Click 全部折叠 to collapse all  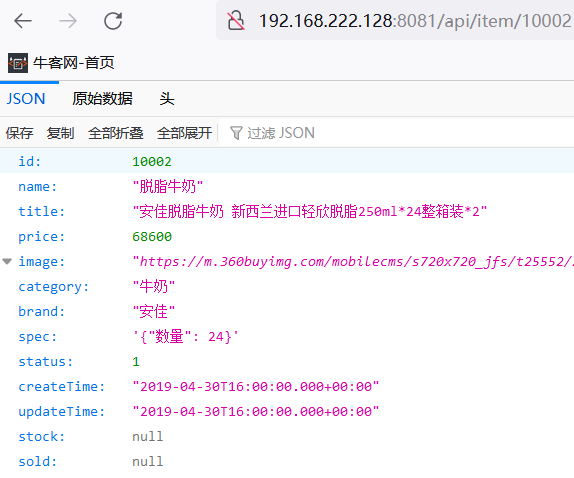tap(116, 133)
